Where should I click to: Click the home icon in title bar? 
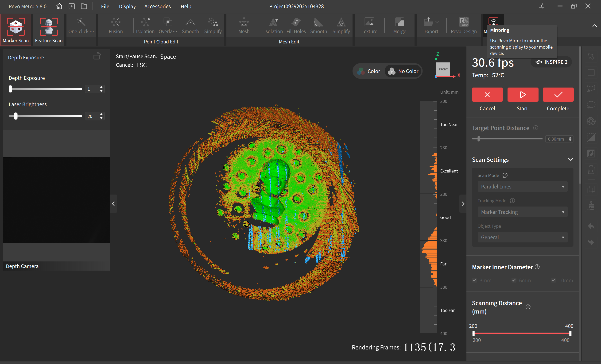click(x=59, y=6)
